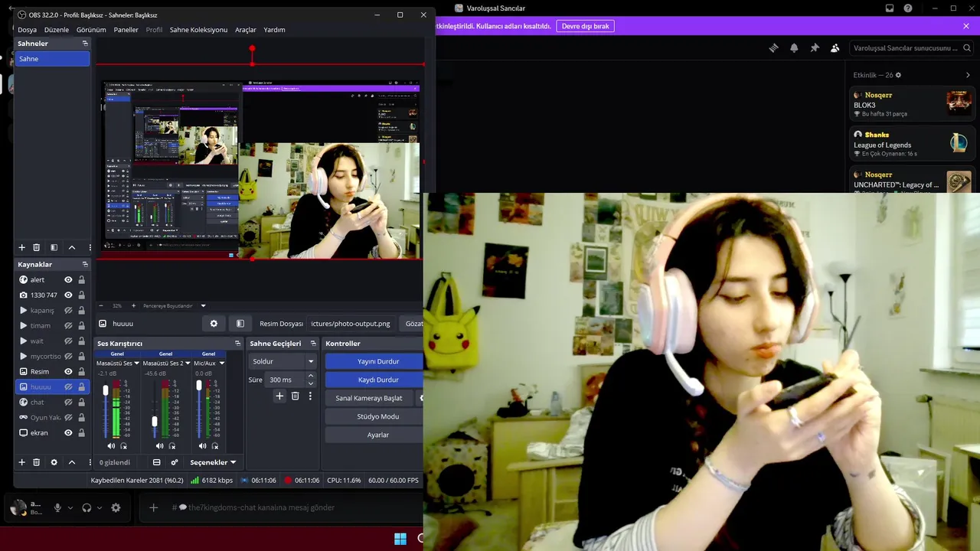This screenshot has height=551, width=980.
Task: Toggle the Discord member list icon
Action: click(835, 47)
